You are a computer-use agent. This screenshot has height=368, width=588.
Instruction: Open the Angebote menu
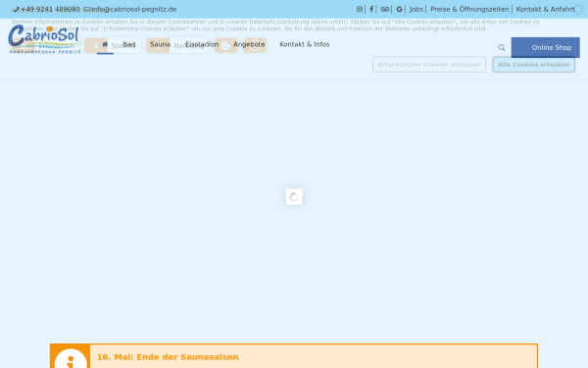249,44
